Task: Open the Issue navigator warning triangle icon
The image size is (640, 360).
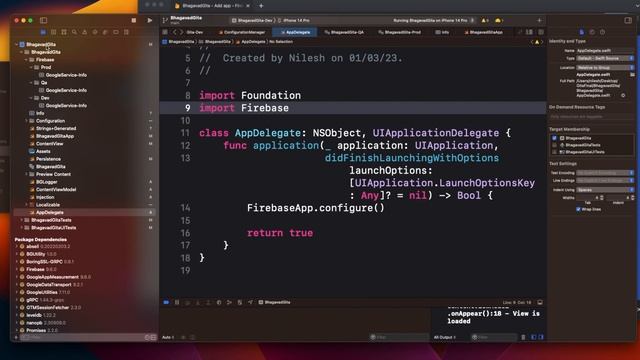Action: [x=84, y=32]
